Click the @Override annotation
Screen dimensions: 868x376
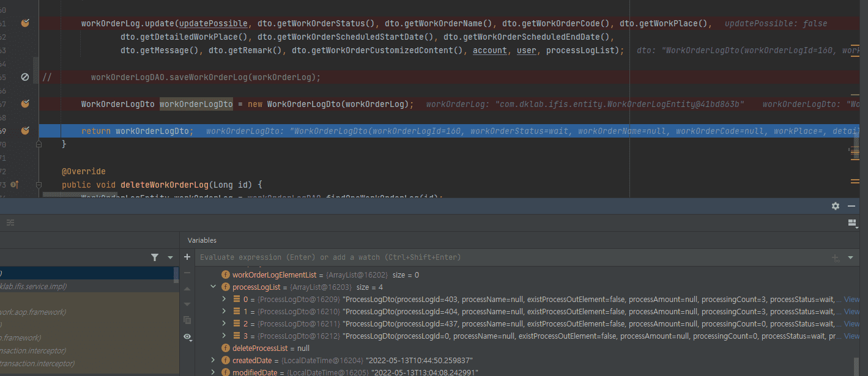point(84,171)
